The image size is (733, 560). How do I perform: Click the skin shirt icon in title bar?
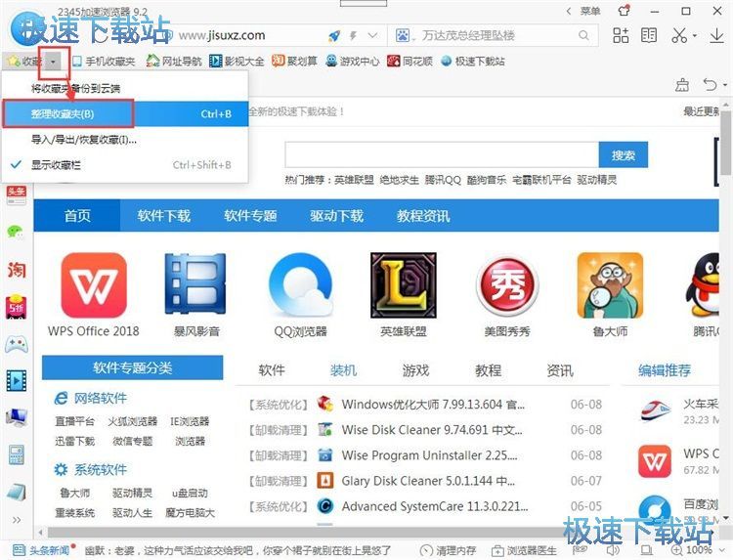coord(624,11)
